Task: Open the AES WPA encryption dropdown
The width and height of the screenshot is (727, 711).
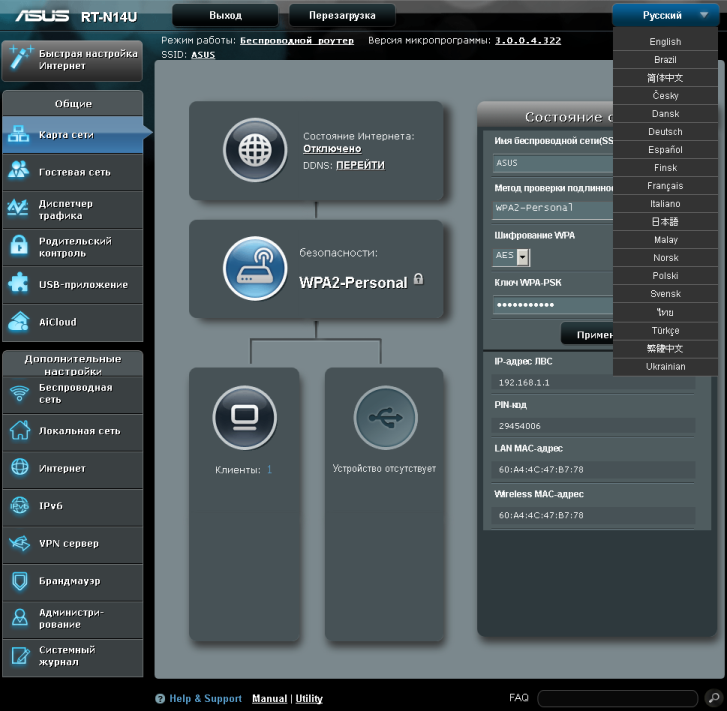Action: pos(523,256)
